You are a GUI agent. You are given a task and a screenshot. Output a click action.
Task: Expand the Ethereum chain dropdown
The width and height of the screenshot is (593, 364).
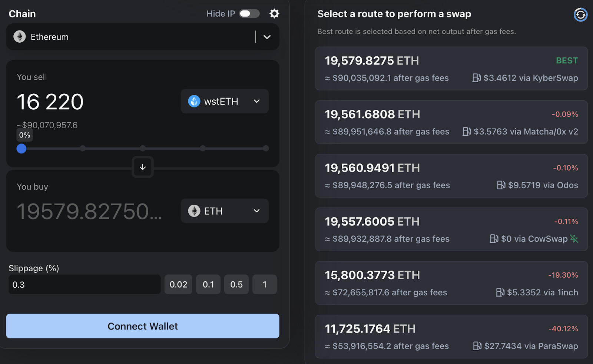click(267, 37)
